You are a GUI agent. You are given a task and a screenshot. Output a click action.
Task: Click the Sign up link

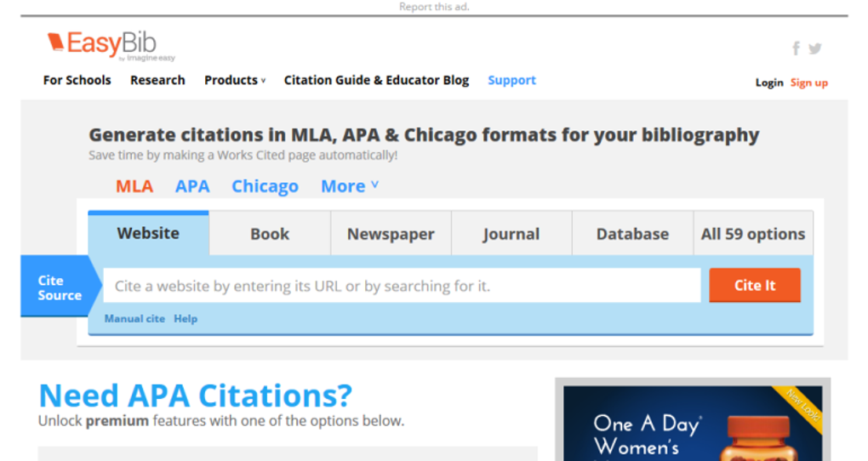[x=808, y=83]
